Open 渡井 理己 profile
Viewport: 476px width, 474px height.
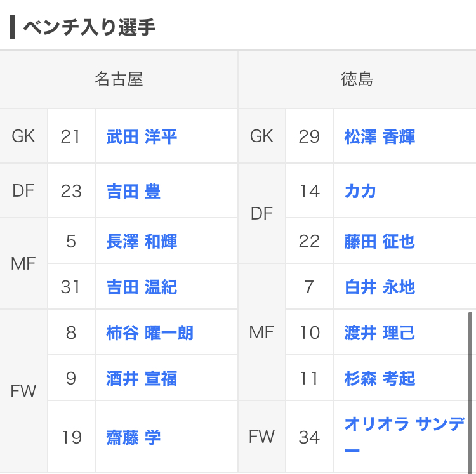[380, 332]
